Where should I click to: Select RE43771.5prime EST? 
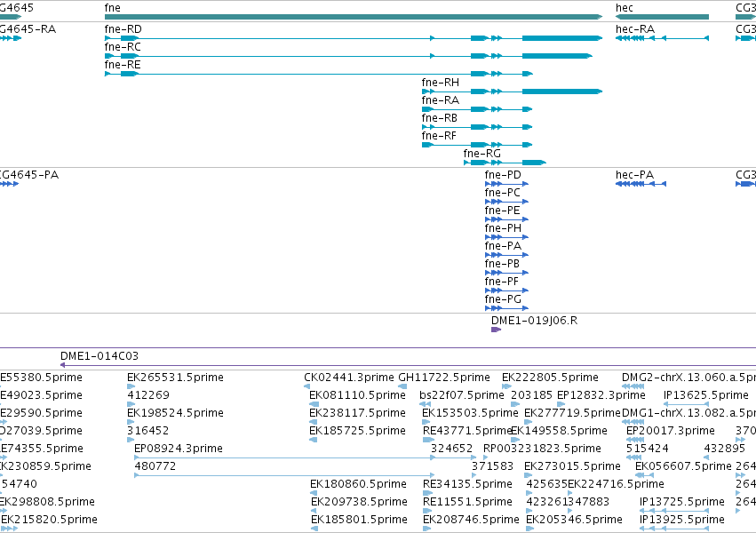coord(428,440)
